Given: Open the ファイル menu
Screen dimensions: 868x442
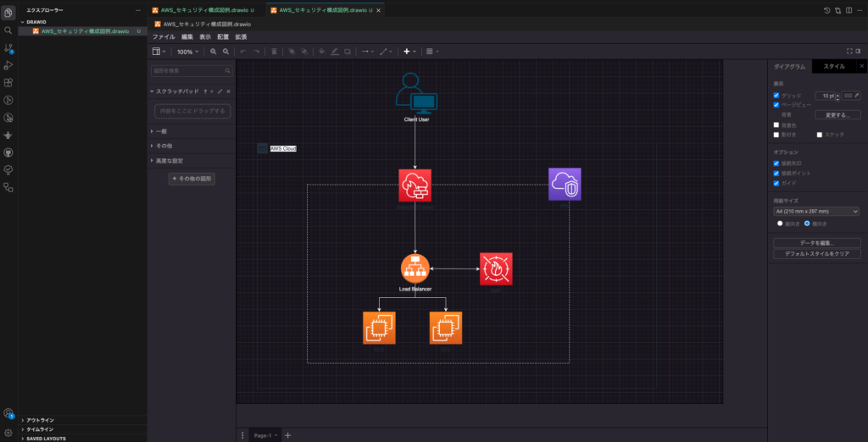Looking at the screenshot, I should (164, 37).
